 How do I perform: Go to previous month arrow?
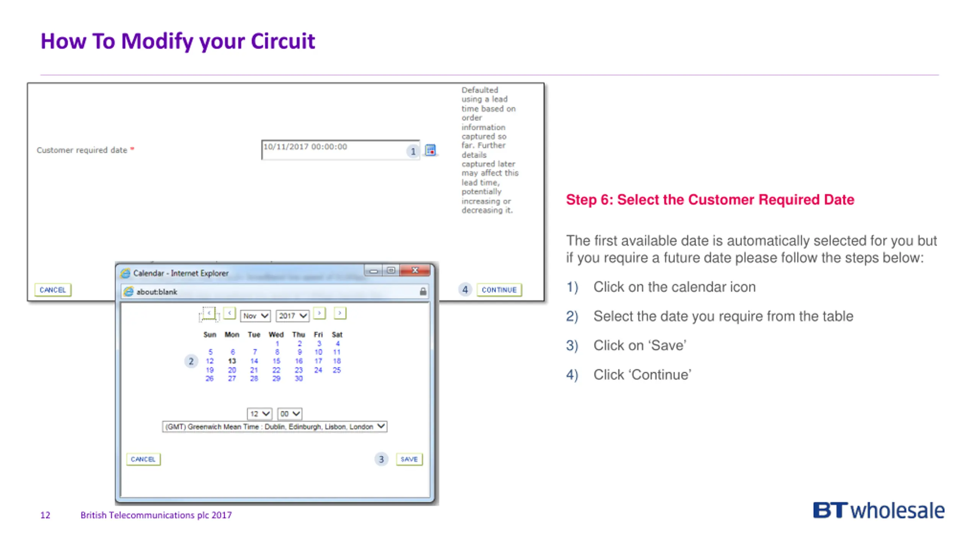[229, 313]
